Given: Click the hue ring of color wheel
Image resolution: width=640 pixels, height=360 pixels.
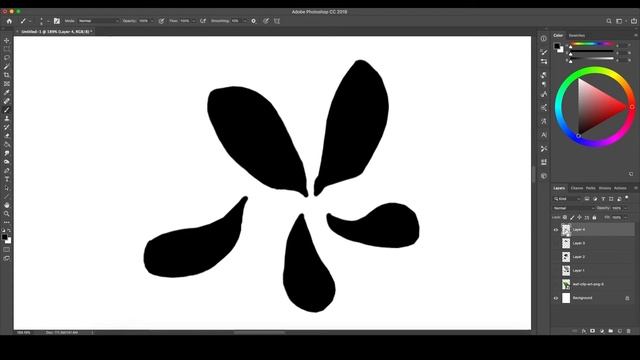Looking at the screenshot, I should click(x=596, y=70).
